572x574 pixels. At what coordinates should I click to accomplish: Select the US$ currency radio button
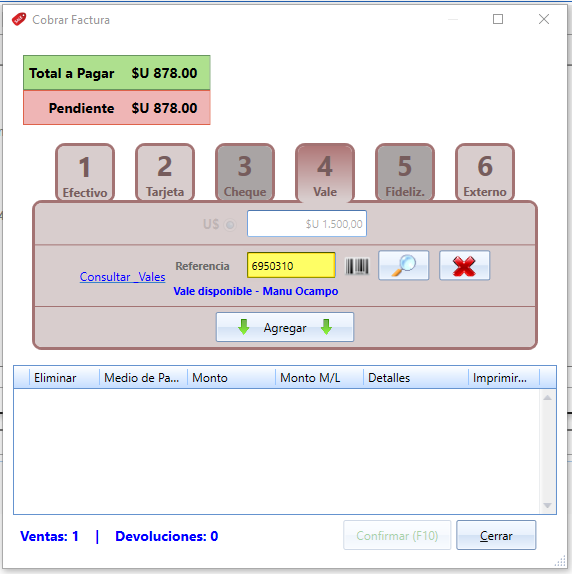click(230, 224)
